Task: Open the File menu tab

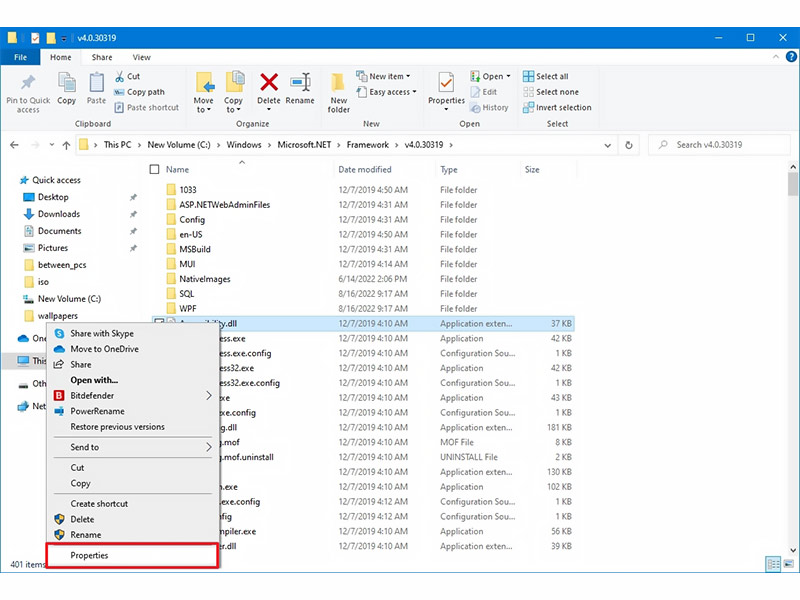Action: tap(20, 57)
